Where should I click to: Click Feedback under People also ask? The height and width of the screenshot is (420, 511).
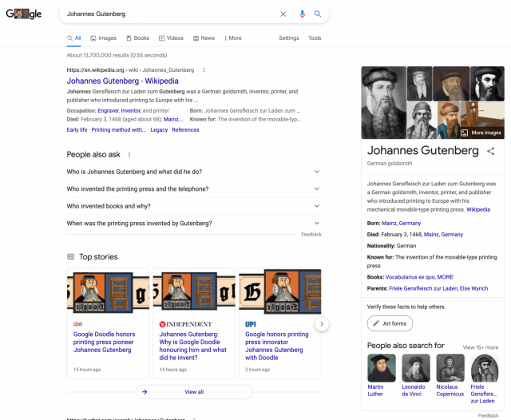(x=311, y=234)
